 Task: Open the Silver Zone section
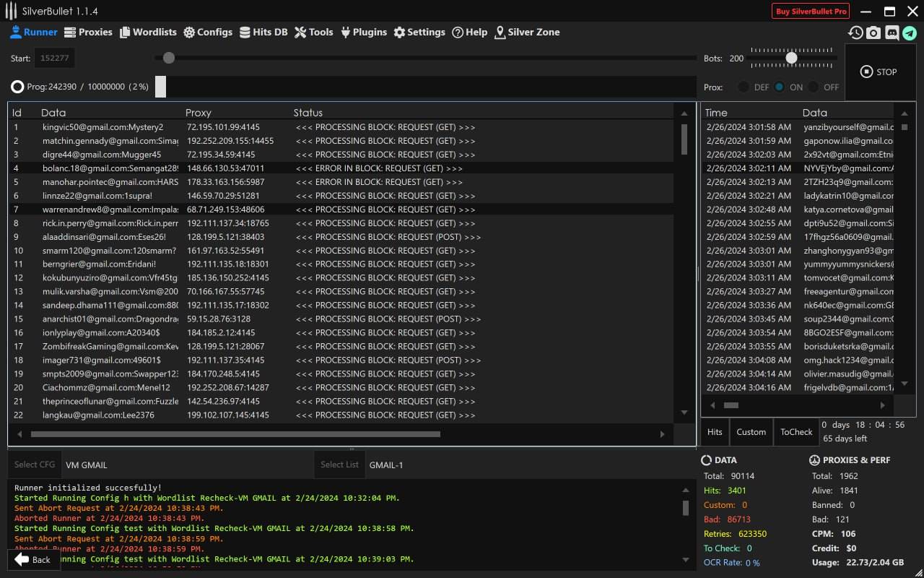click(x=527, y=32)
